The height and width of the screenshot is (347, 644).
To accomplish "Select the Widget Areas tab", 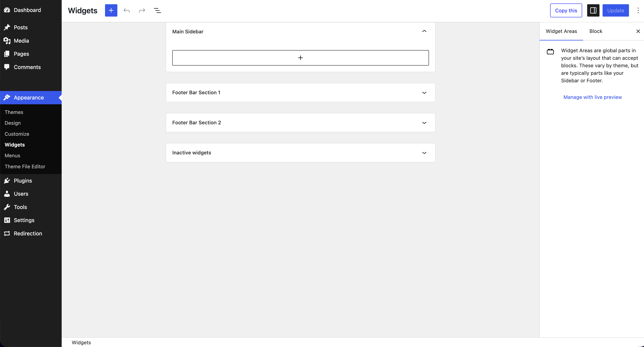I will pyautogui.click(x=562, y=31).
